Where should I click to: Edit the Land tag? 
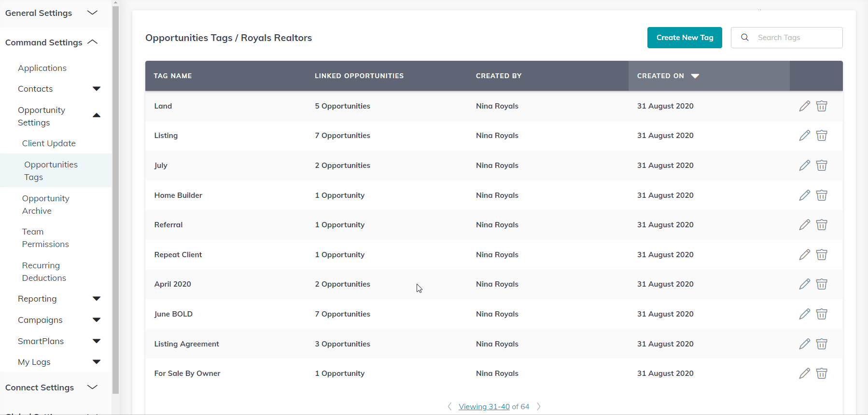click(x=804, y=106)
